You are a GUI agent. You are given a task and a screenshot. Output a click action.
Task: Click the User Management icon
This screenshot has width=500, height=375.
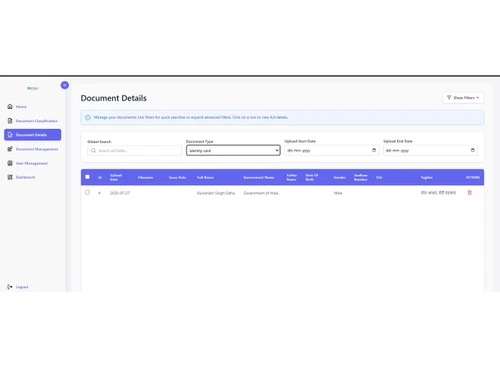[x=10, y=163]
